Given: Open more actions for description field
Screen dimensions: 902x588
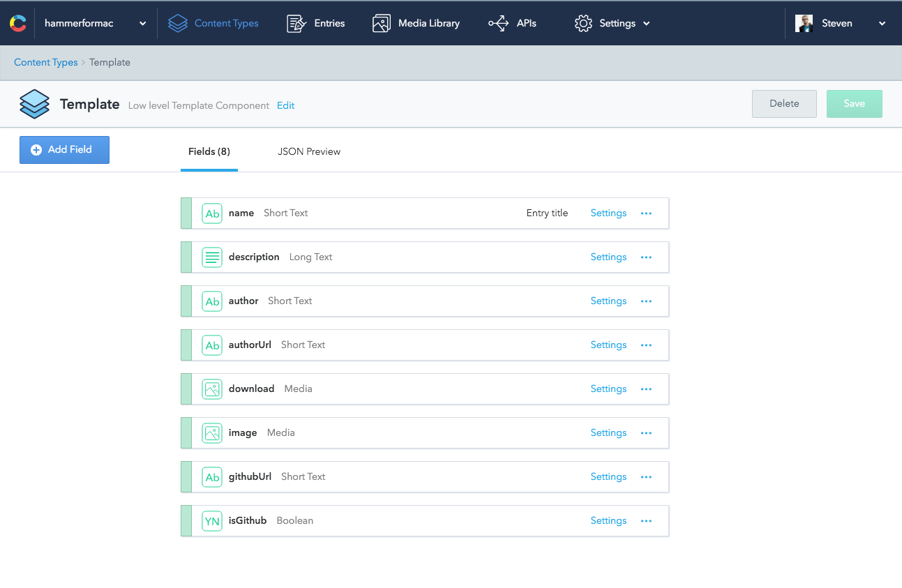Looking at the screenshot, I should click(x=646, y=257).
